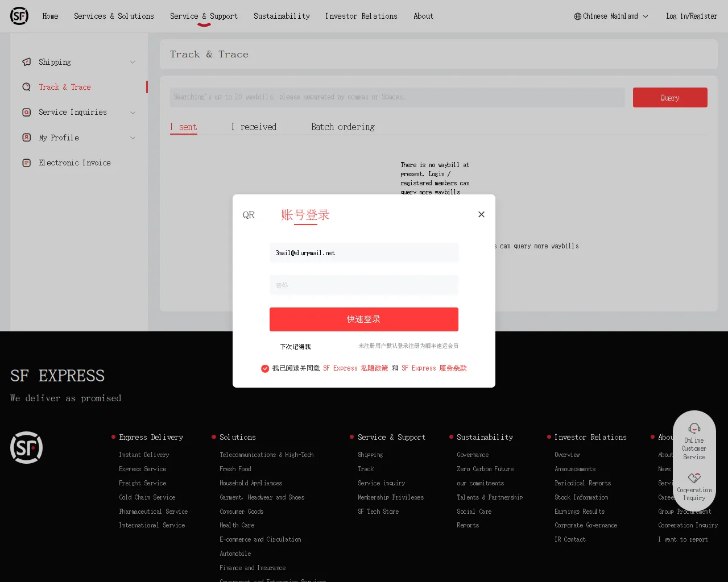Screen dimensions: 728x582
Task: Open the Cooperation Inquiry handshake icon
Action: [x=694, y=478]
